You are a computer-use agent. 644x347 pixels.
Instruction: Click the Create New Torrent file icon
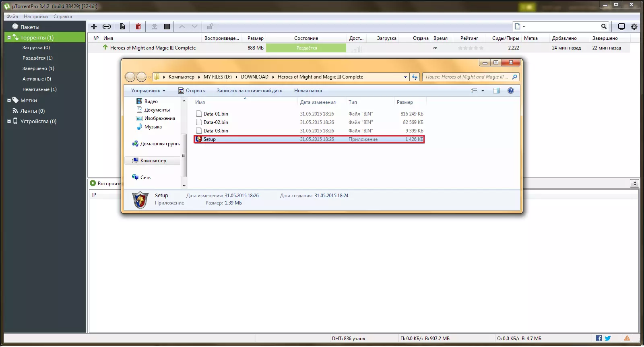(x=122, y=27)
